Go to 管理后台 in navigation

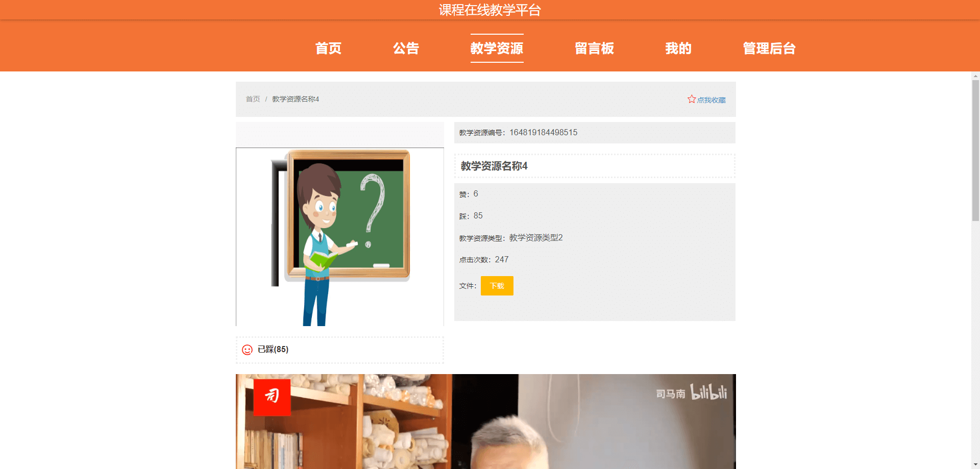tap(769, 48)
